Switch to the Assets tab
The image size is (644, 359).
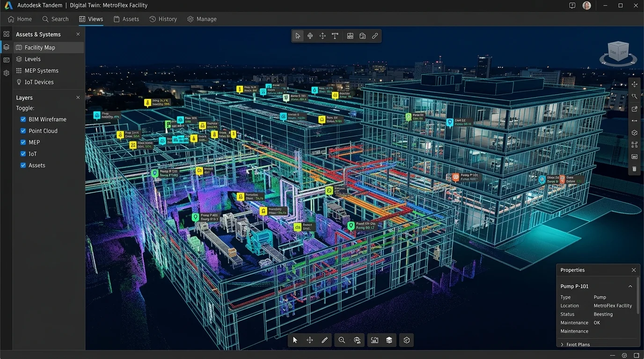coord(126,19)
